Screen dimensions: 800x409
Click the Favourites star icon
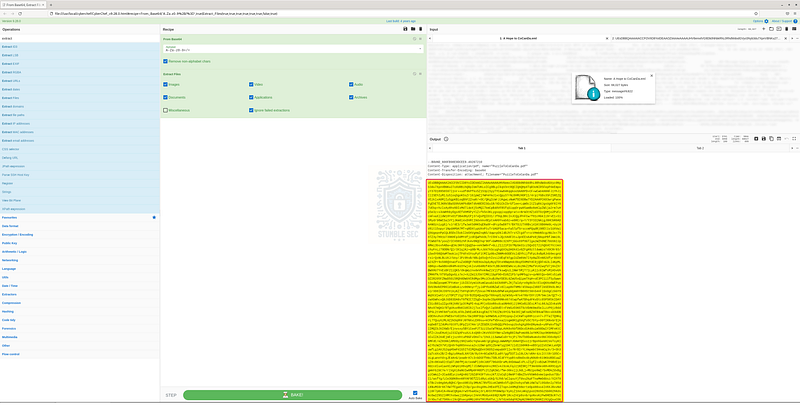tap(154, 217)
